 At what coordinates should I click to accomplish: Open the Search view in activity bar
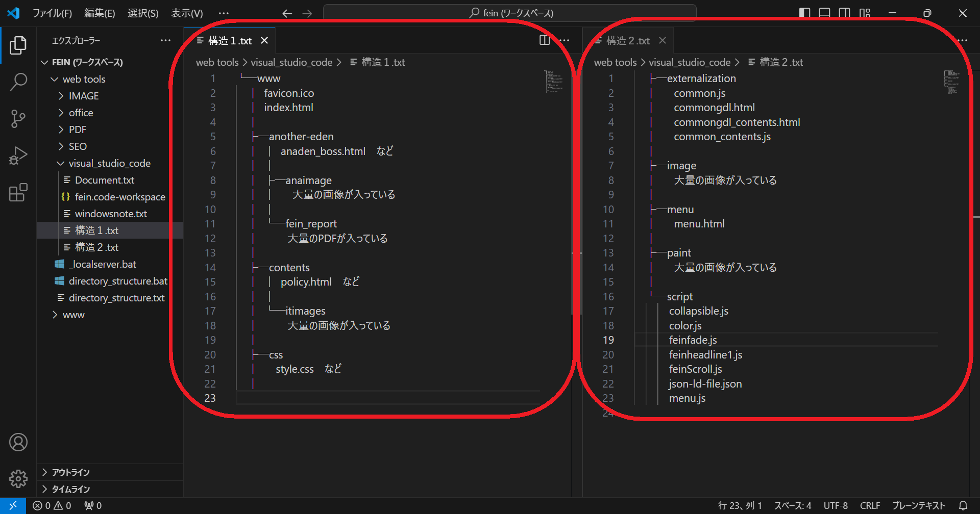click(18, 82)
